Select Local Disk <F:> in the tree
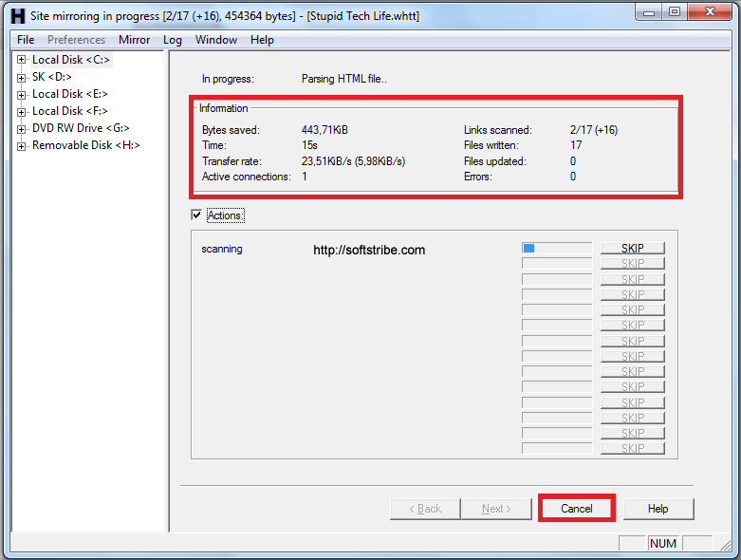The height and width of the screenshot is (560, 741). click(70, 111)
